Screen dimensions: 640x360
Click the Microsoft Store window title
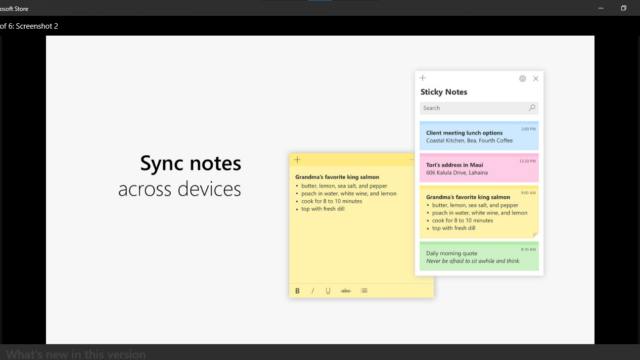(x=14, y=9)
